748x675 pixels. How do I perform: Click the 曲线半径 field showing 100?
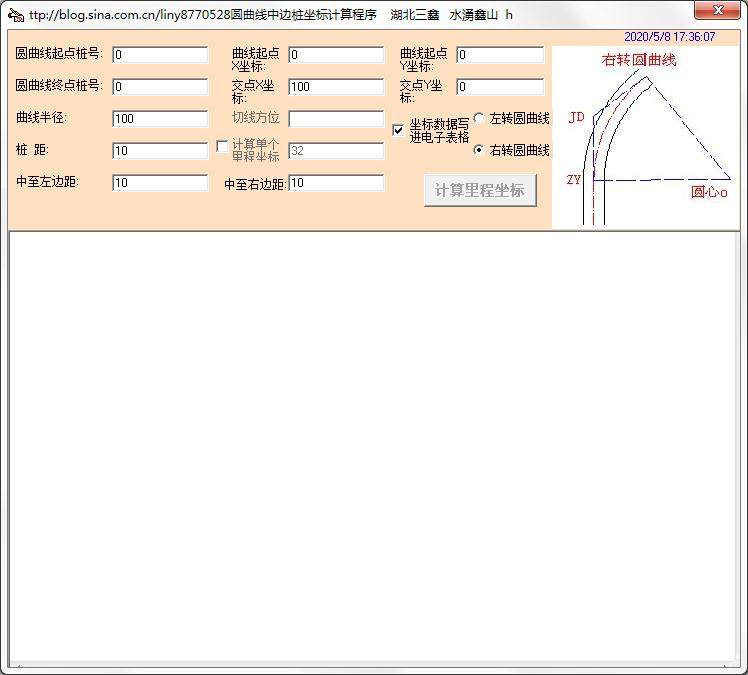coord(160,119)
